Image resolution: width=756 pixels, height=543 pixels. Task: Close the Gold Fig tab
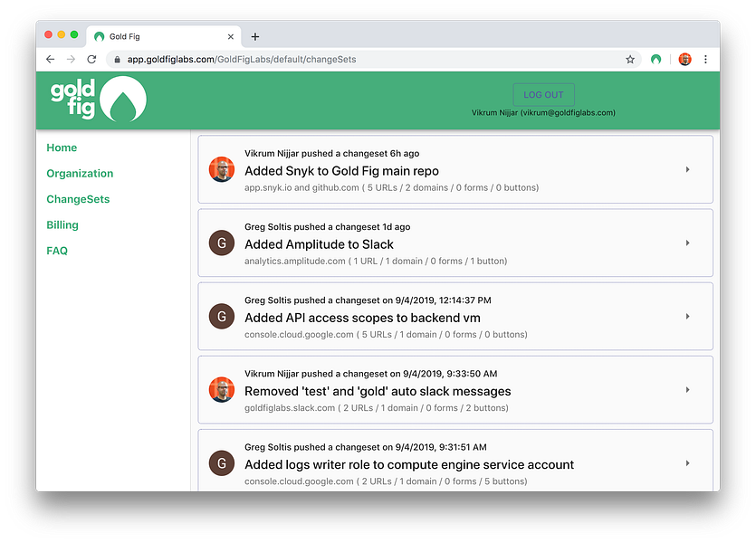(231, 36)
